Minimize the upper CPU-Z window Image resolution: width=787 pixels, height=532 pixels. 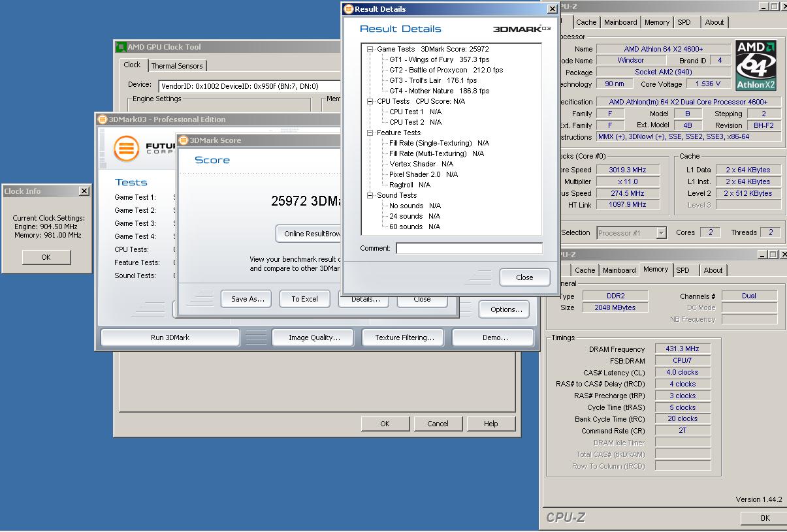764,7
